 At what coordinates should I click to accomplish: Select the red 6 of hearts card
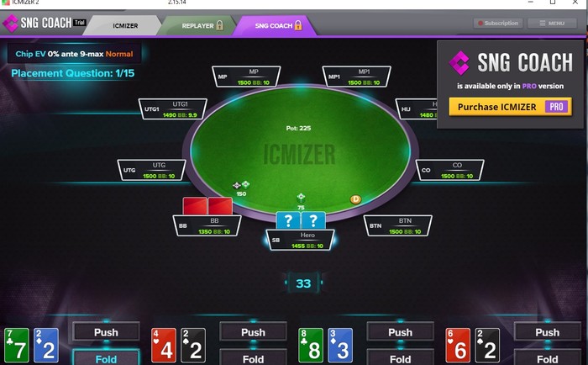[458, 346]
